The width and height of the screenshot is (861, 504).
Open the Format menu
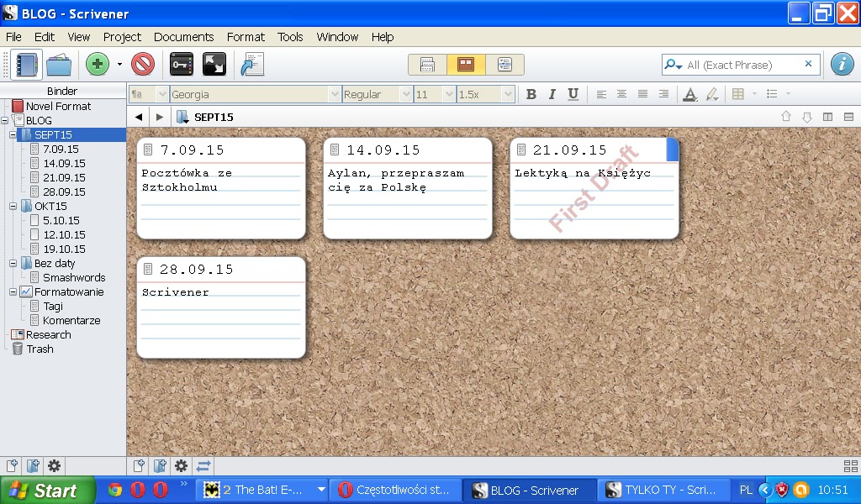pyautogui.click(x=246, y=37)
